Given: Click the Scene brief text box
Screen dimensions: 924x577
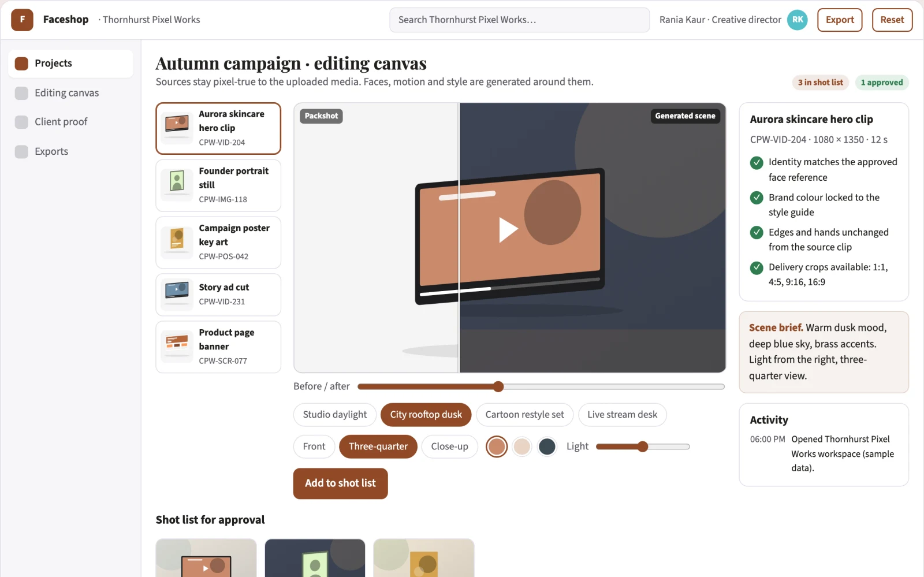Looking at the screenshot, I should coord(824,352).
